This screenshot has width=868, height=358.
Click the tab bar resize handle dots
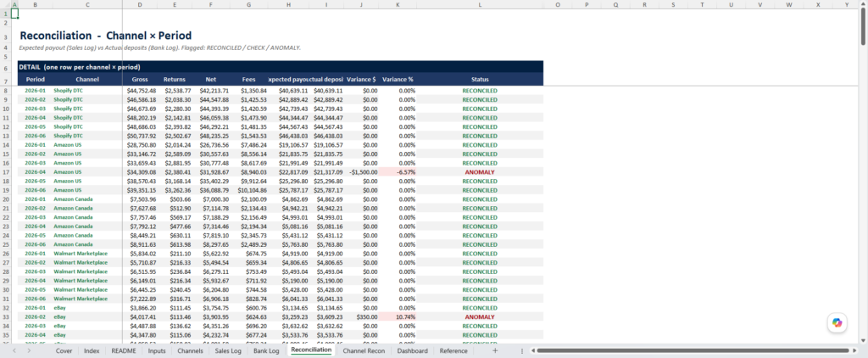(523, 351)
